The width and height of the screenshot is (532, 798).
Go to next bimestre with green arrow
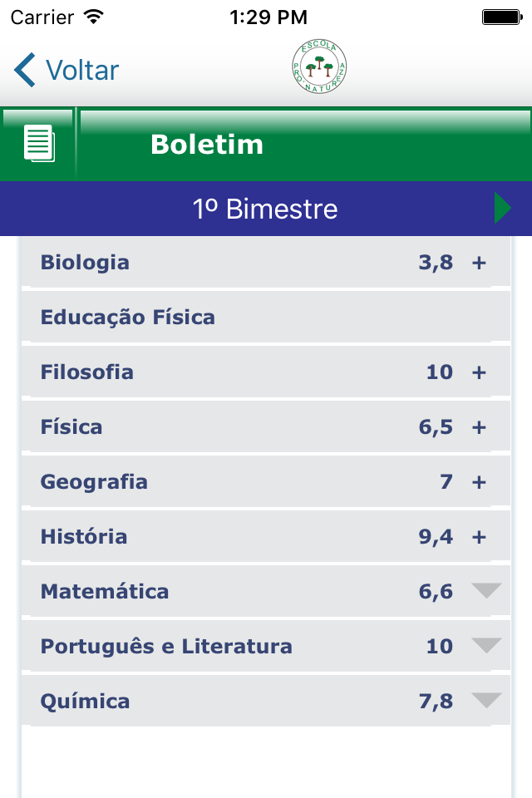click(x=502, y=208)
